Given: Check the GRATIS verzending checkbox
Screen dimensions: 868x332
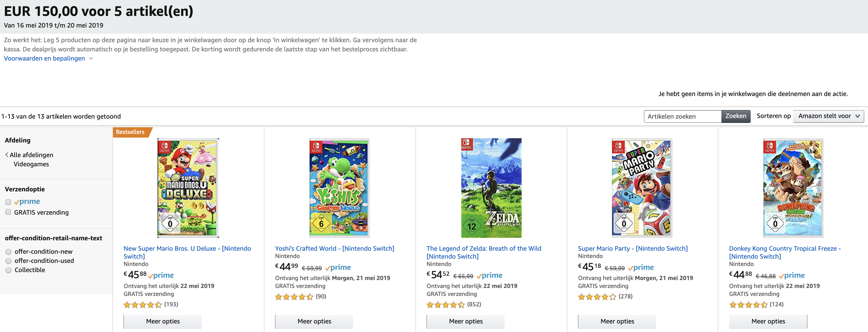Looking at the screenshot, I should [9, 212].
